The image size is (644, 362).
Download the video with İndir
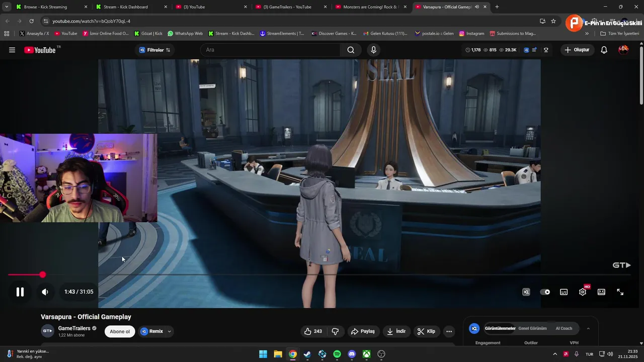[x=396, y=331]
